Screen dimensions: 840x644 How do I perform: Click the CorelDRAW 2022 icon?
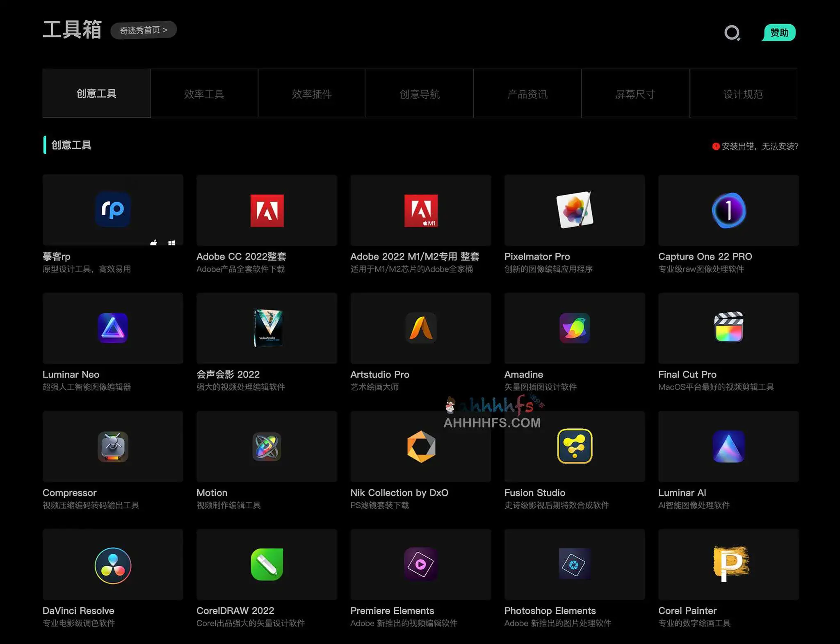pos(267,564)
